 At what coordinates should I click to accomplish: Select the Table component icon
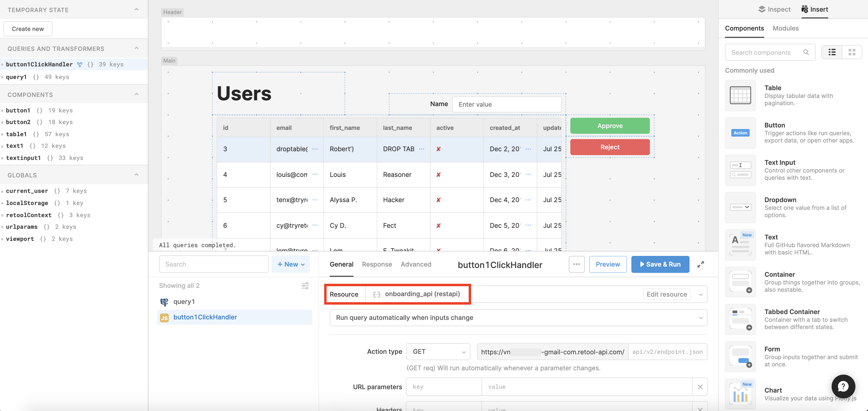point(740,95)
